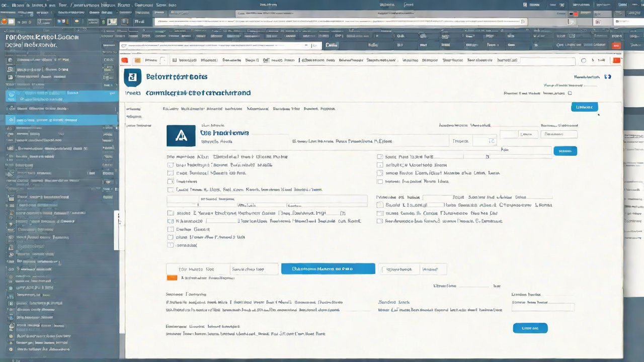The width and height of the screenshot is (644, 362).
Task: Click the small orange flag icon below buttons
Action: 172,278
